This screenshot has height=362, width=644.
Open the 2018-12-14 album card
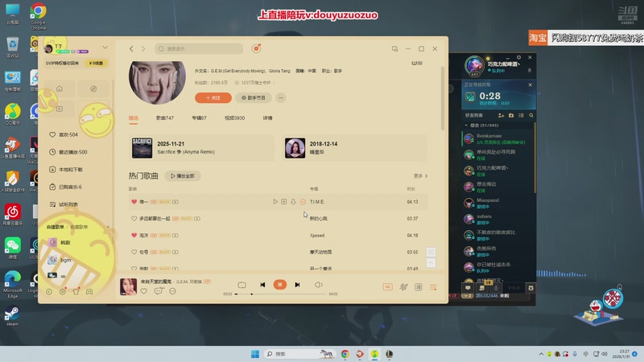click(355, 148)
